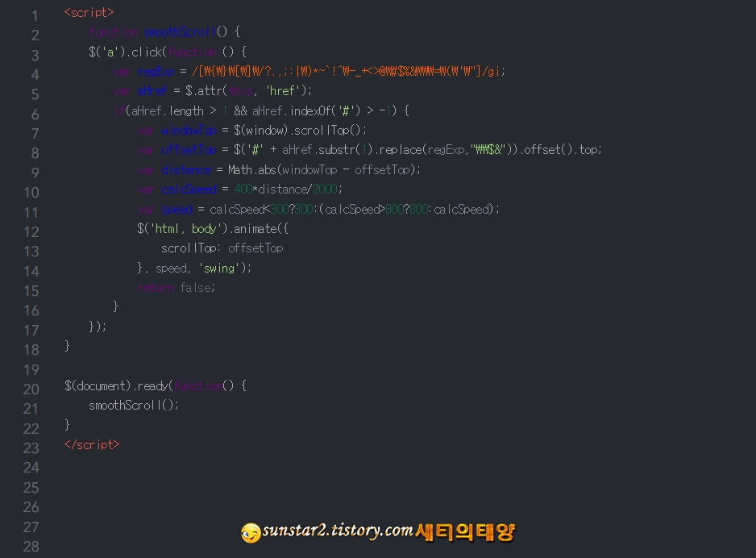Click the 'var calcSpeed = 400*distance/2000;' line
The width and height of the screenshot is (756, 558).
click(x=239, y=189)
